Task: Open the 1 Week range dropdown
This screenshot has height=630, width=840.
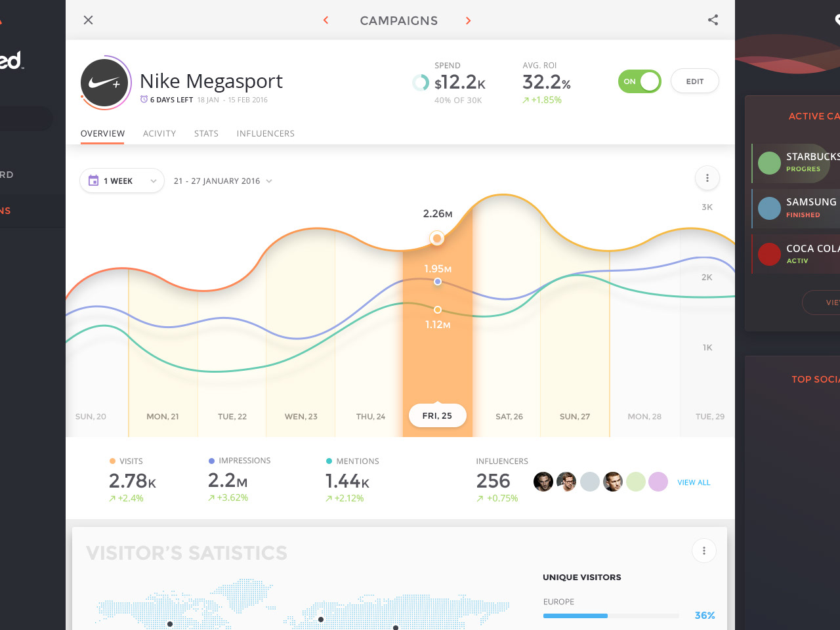Action: click(x=122, y=180)
